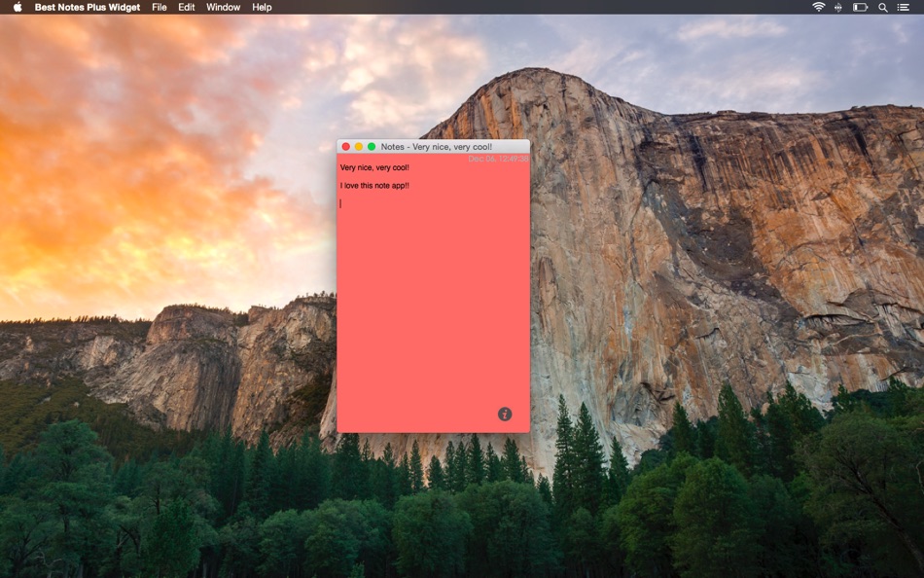This screenshot has width=924, height=578.
Task: Click the Notes window title bar text
Action: pos(436,146)
